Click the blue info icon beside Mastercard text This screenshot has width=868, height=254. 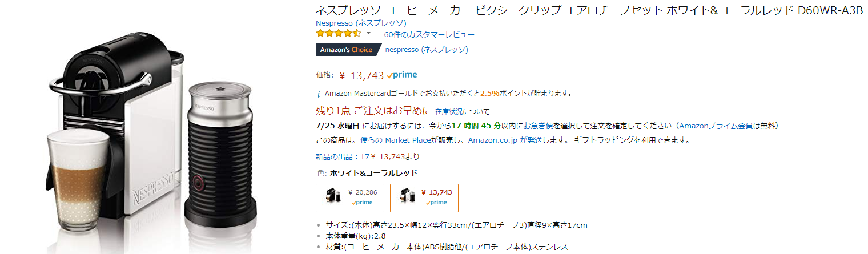319,94
